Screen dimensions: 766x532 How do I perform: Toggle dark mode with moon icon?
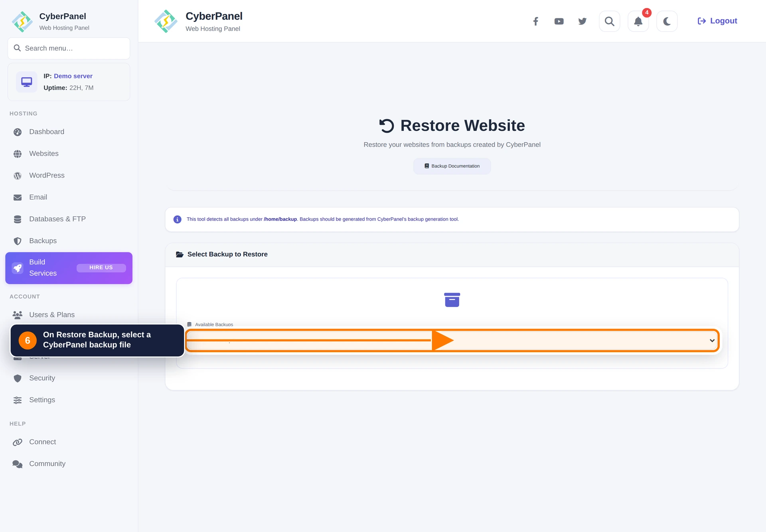pyautogui.click(x=667, y=21)
